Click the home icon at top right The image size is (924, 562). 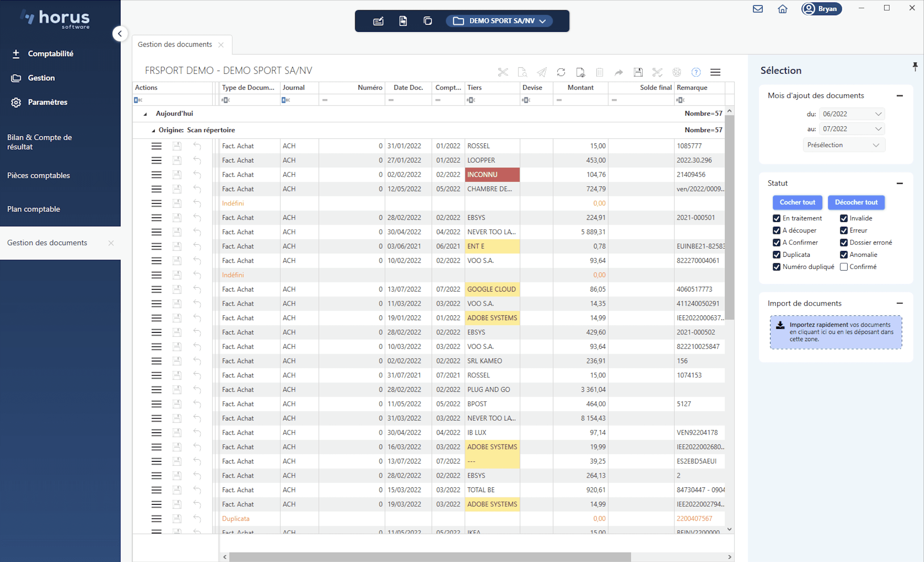click(x=782, y=9)
